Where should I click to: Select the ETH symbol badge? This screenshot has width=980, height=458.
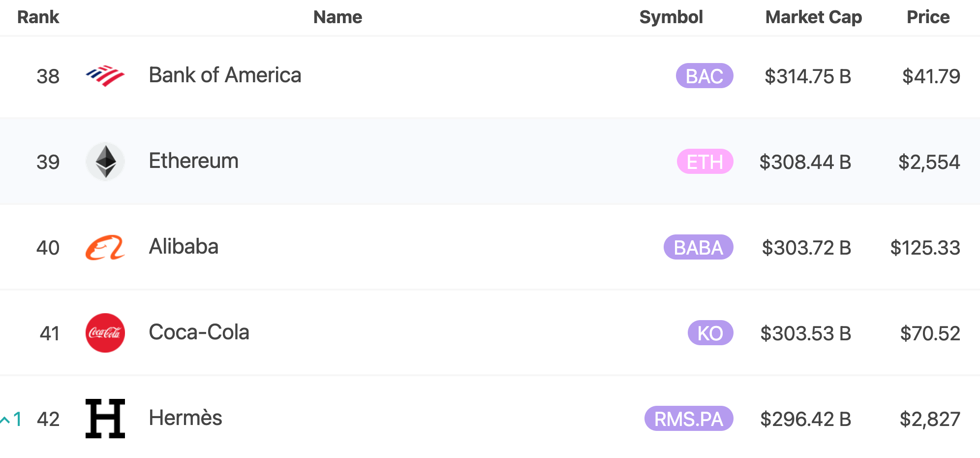705,162
